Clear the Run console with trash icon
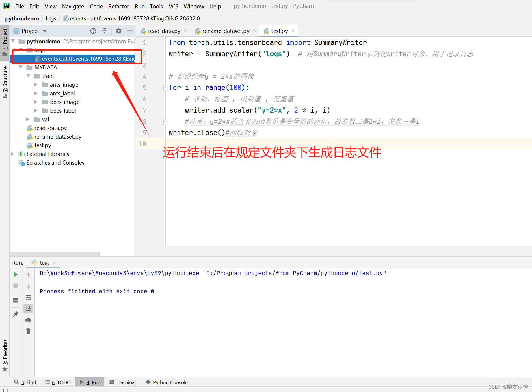532x392 pixels. click(x=28, y=331)
